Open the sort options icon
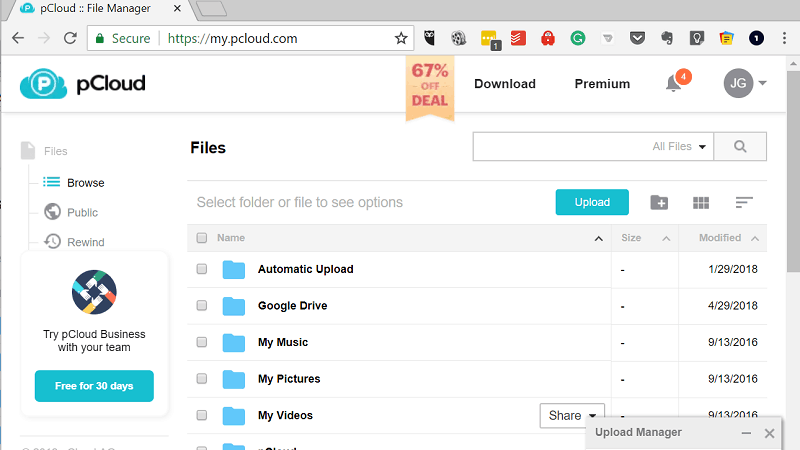Viewport: 800px width, 450px height. pyautogui.click(x=743, y=202)
